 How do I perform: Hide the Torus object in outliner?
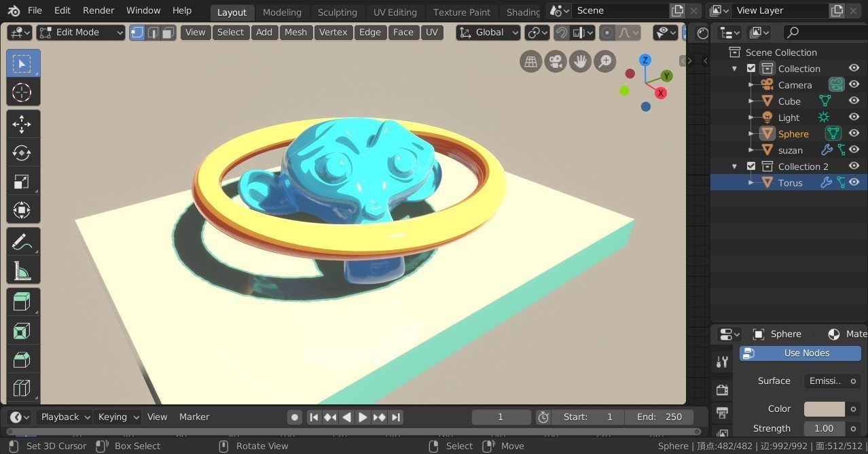click(854, 183)
